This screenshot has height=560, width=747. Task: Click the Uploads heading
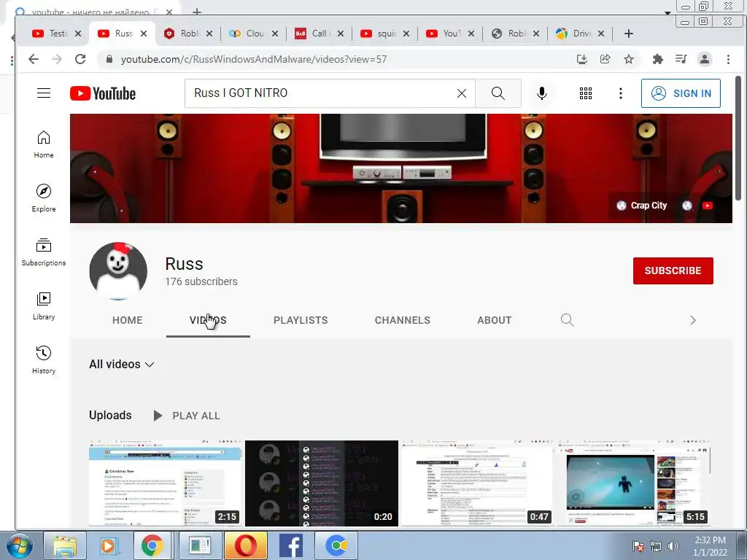pos(110,415)
